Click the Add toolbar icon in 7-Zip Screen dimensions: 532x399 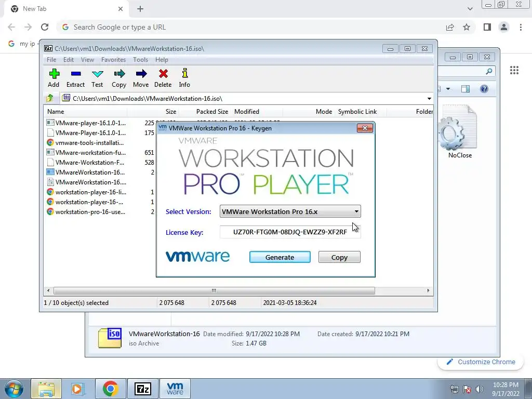click(x=54, y=78)
